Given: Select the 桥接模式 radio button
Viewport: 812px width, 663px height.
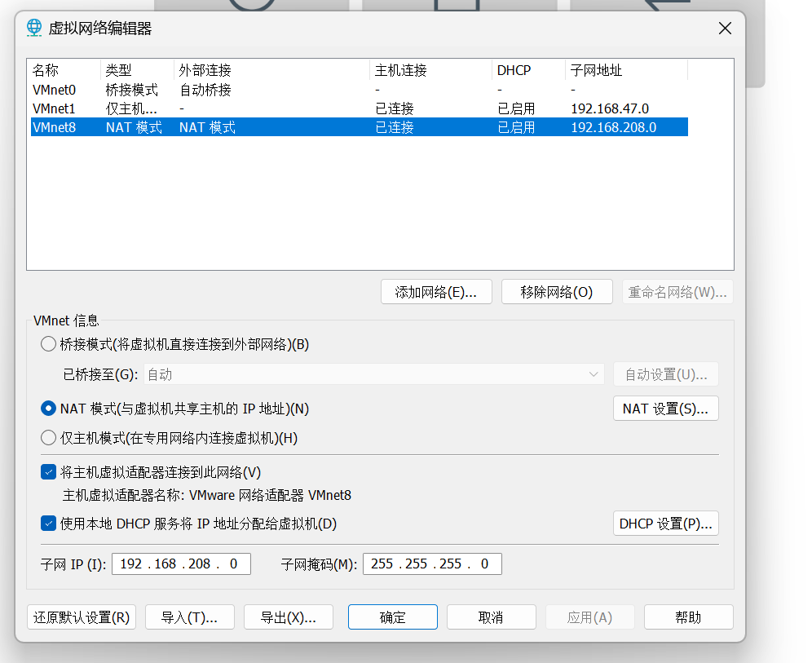Looking at the screenshot, I should pyautogui.click(x=49, y=344).
